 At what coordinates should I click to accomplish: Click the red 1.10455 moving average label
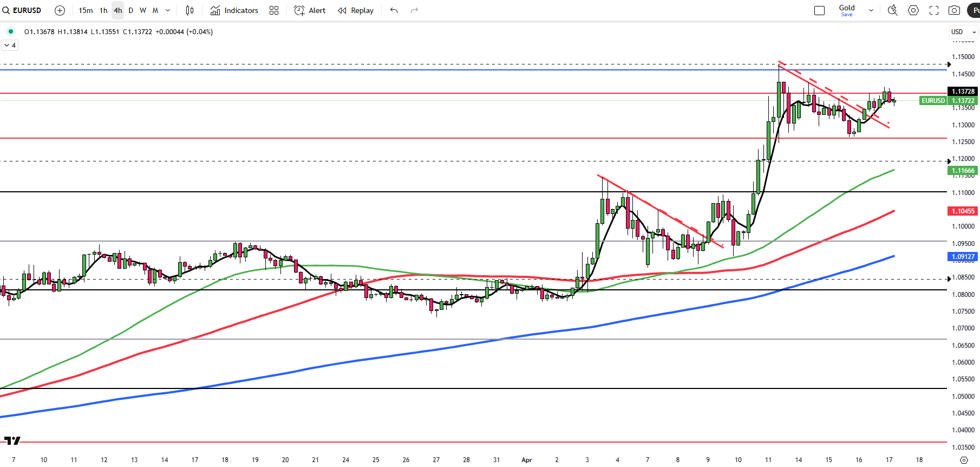coord(963,211)
